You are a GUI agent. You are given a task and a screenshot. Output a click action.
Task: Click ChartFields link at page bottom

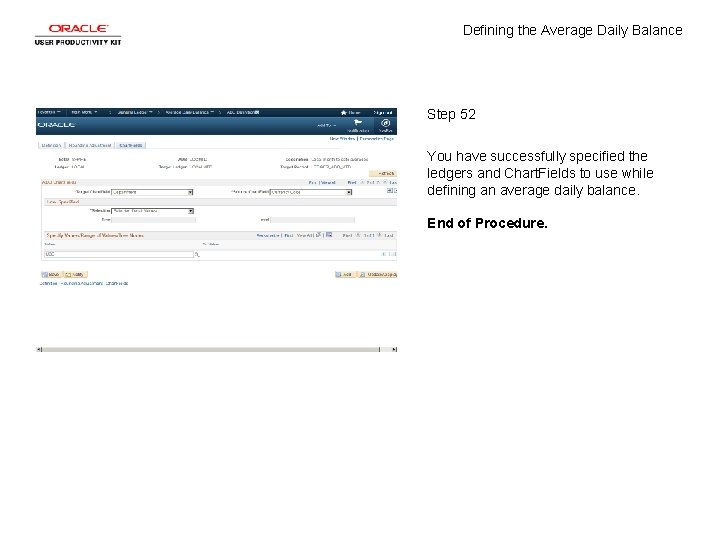(117, 283)
